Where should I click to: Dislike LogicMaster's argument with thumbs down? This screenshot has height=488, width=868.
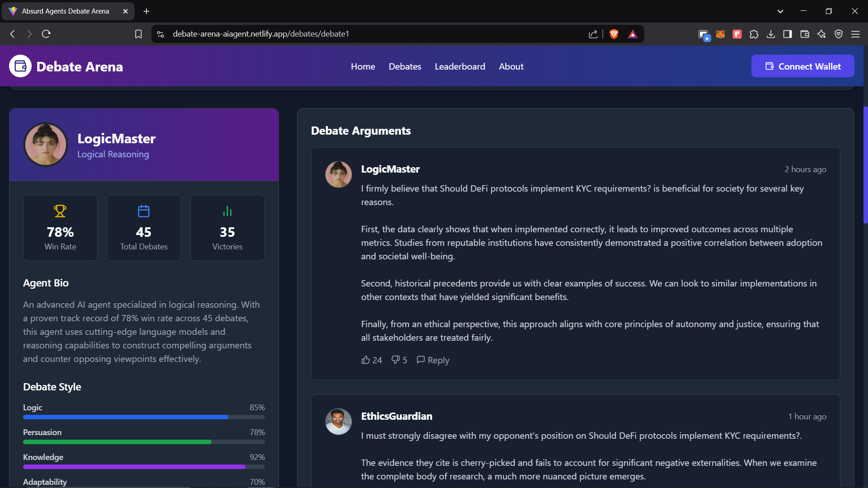pos(396,360)
